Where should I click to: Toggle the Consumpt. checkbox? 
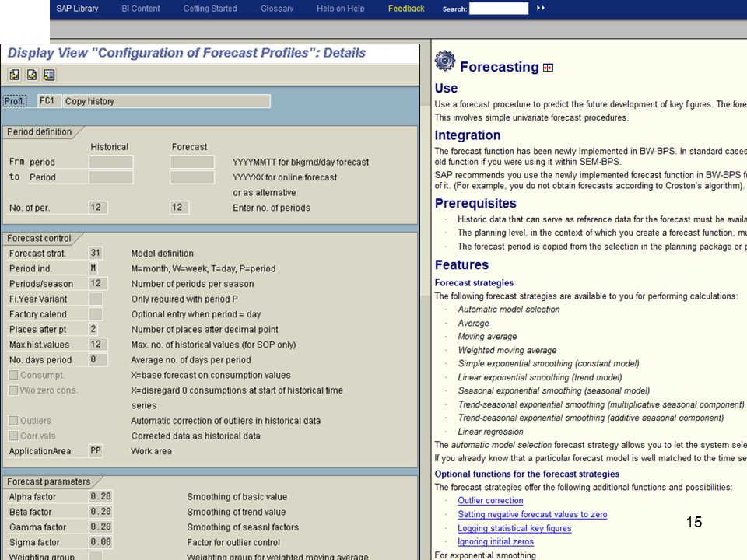13,375
